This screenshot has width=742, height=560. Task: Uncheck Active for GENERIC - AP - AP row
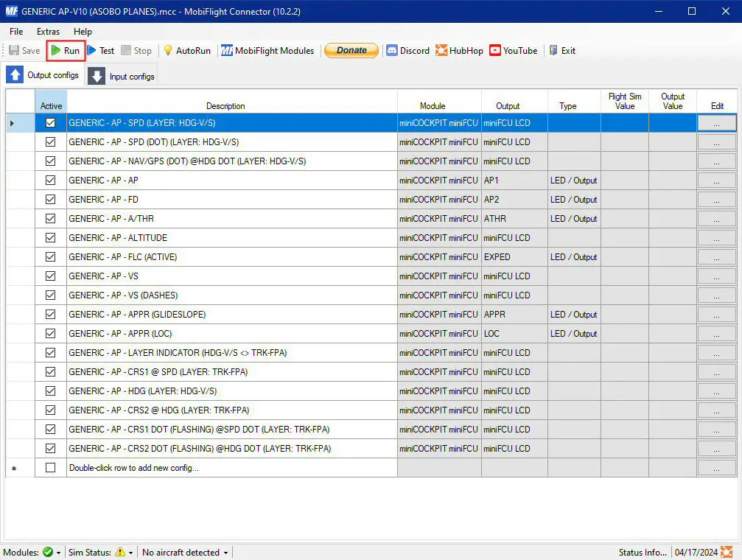[x=51, y=181]
